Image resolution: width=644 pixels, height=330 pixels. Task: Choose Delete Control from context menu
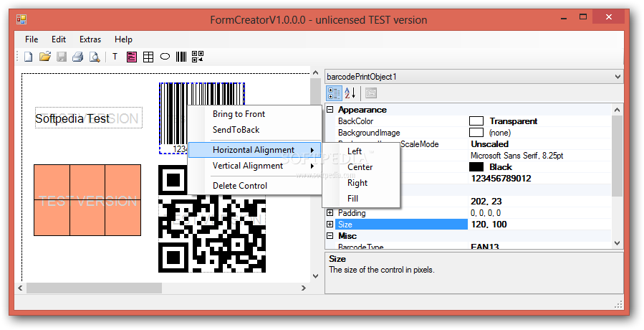254,186
